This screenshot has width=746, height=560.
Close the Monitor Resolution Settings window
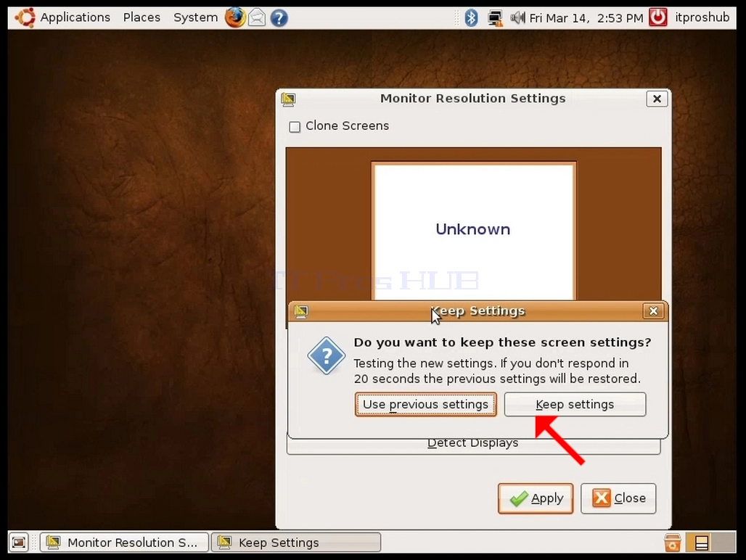[x=657, y=99]
